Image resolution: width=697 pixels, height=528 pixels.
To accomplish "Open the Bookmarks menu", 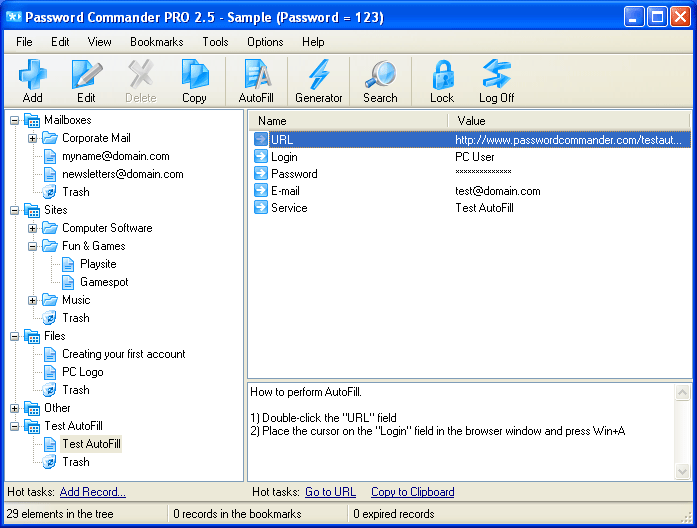I will (156, 42).
